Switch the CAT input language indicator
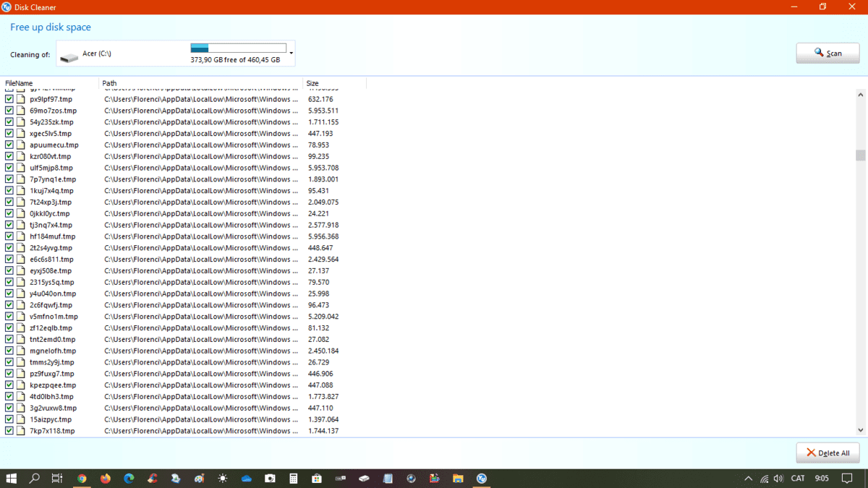 (798, 479)
